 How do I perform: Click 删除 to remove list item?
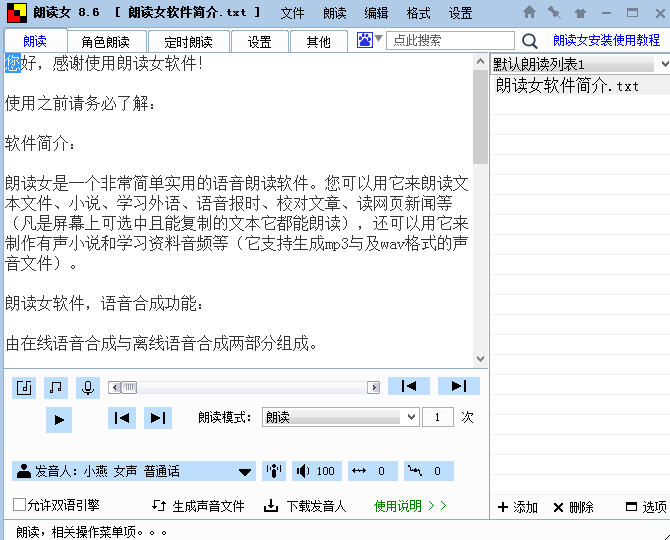coord(573,507)
